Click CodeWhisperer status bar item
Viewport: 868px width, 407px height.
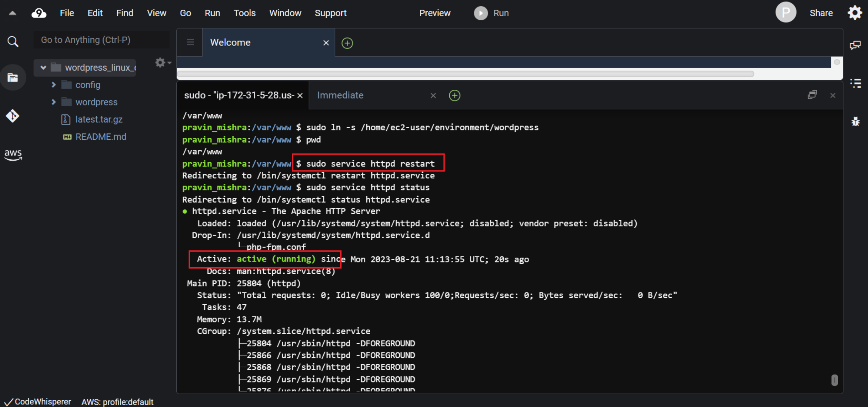pyautogui.click(x=38, y=402)
